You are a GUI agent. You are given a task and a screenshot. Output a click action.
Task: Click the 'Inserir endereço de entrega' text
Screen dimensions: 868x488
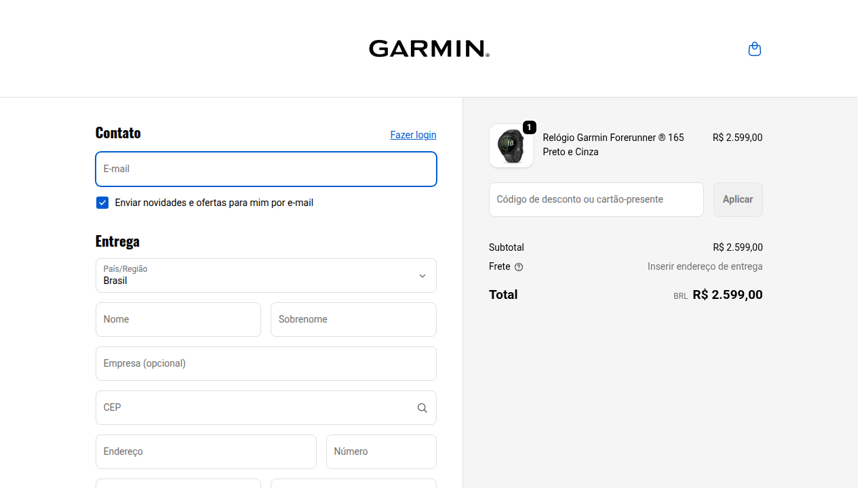(x=705, y=266)
